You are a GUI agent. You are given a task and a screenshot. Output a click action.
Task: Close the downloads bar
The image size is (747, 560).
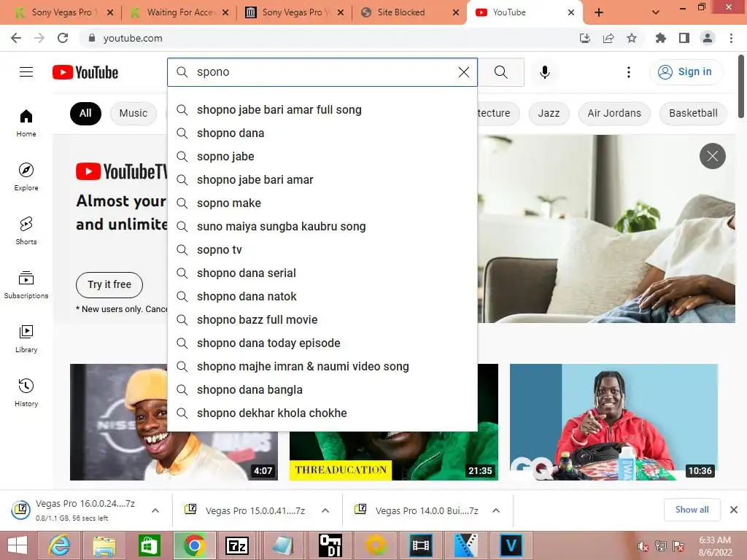click(x=734, y=510)
